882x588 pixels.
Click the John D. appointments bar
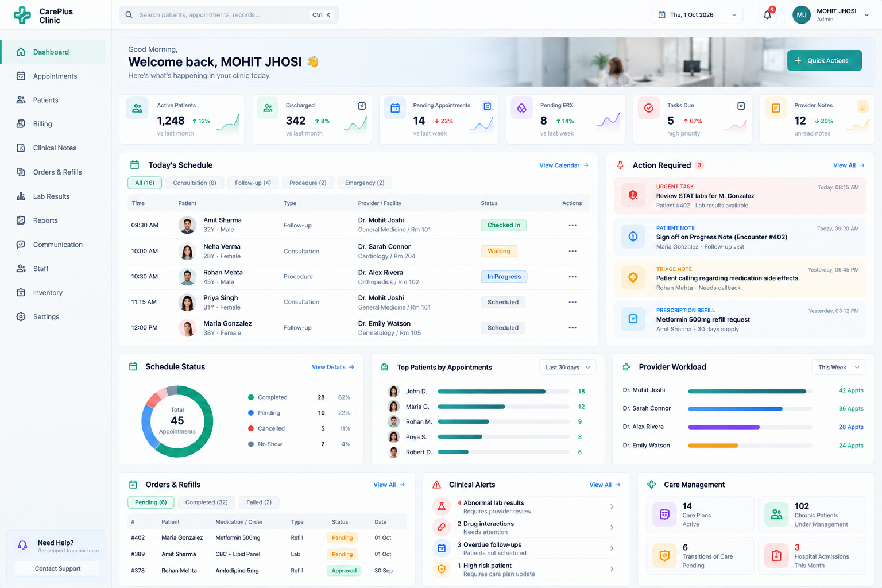pos(504,392)
